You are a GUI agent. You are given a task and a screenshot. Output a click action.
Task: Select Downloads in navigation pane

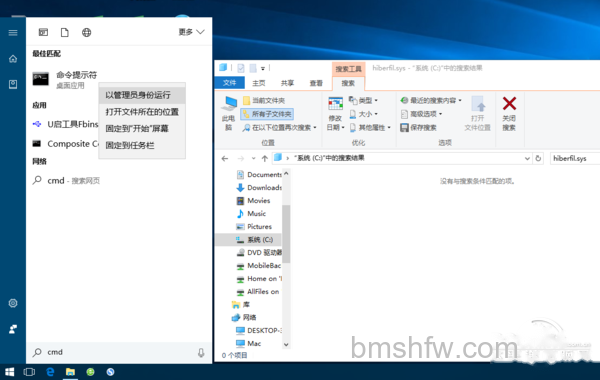click(259, 188)
